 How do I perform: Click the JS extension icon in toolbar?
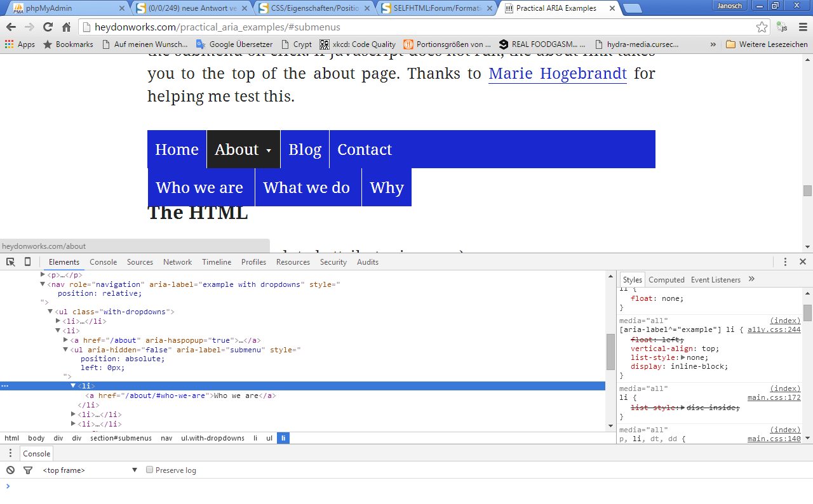pyautogui.click(x=783, y=27)
